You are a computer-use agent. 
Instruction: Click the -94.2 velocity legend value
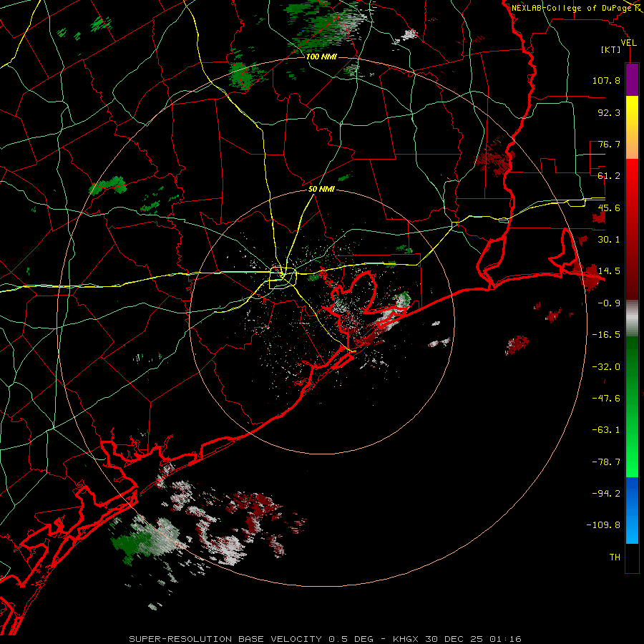coord(606,494)
